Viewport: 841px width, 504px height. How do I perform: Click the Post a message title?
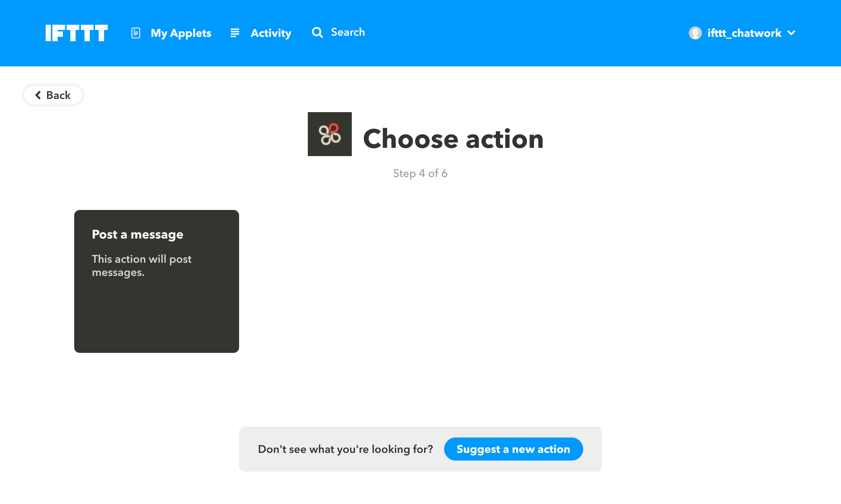coord(138,234)
